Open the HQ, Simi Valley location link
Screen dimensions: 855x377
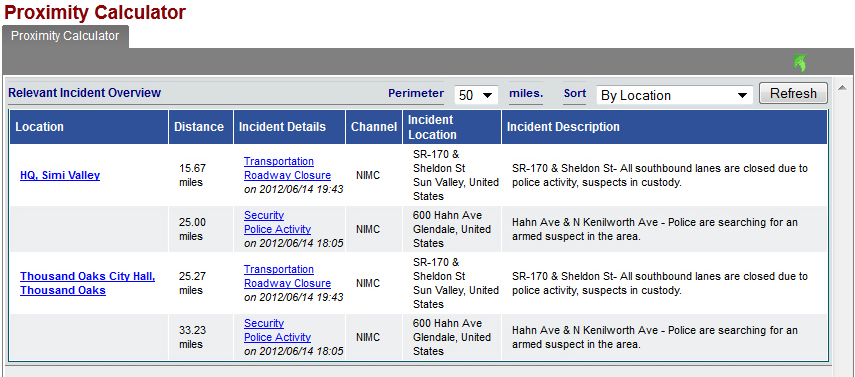pos(60,176)
